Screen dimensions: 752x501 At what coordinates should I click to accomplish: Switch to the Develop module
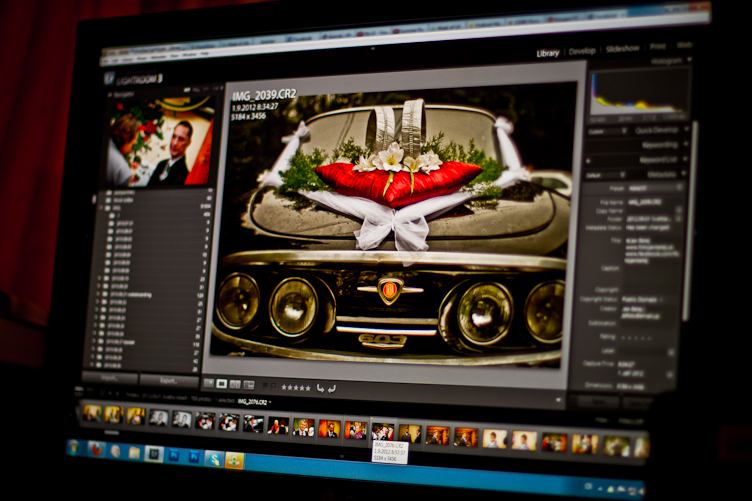(x=582, y=51)
